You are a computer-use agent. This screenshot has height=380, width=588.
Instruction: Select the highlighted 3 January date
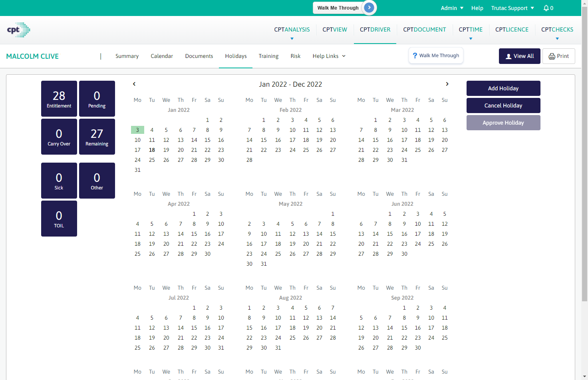click(137, 130)
